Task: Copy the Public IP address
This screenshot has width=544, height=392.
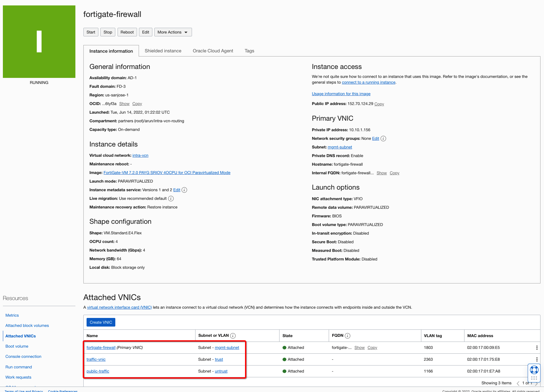Action: [379, 104]
